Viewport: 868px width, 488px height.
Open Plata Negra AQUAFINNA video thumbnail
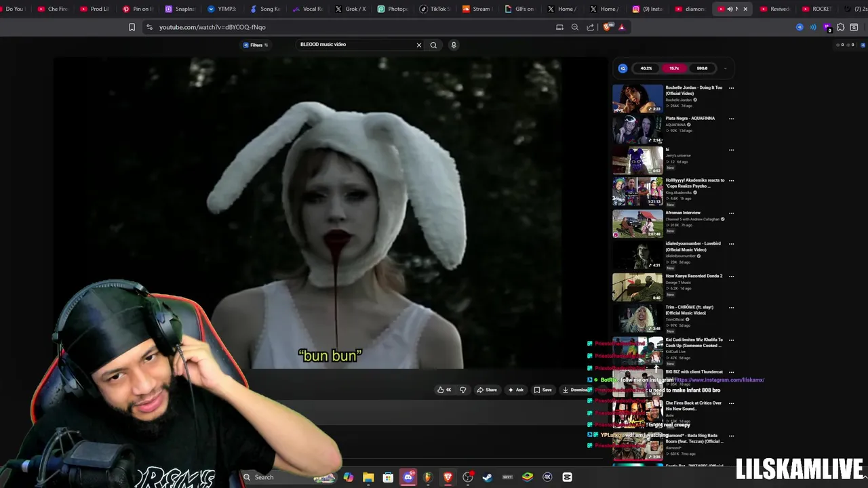click(x=637, y=130)
